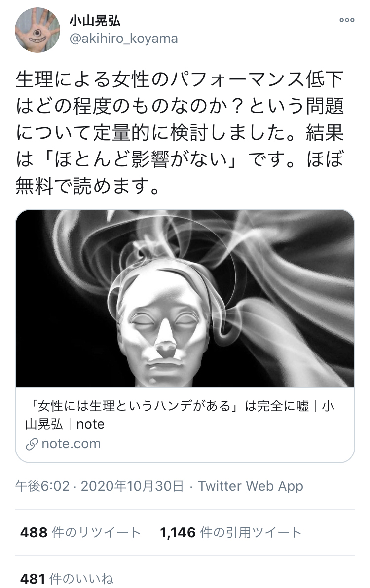Click the link chain icon beside note.com
Screen dimensions: 370x588
32,444
